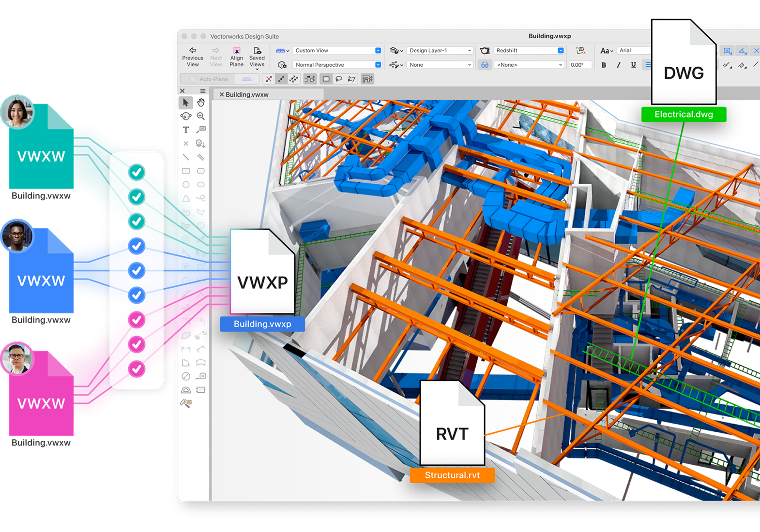Select the Attribute Mapping hammer tool
Image resolution: width=760 pixels, height=532 pixels.
click(x=186, y=403)
